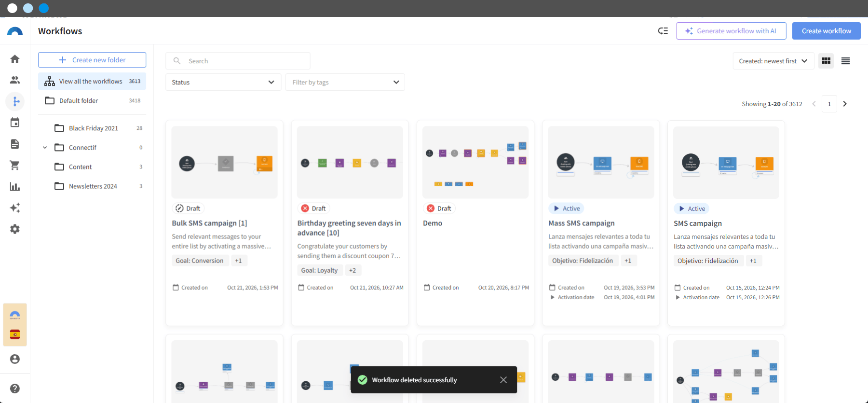The height and width of the screenshot is (403, 868).
Task: Switch to grid view
Action: (826, 61)
